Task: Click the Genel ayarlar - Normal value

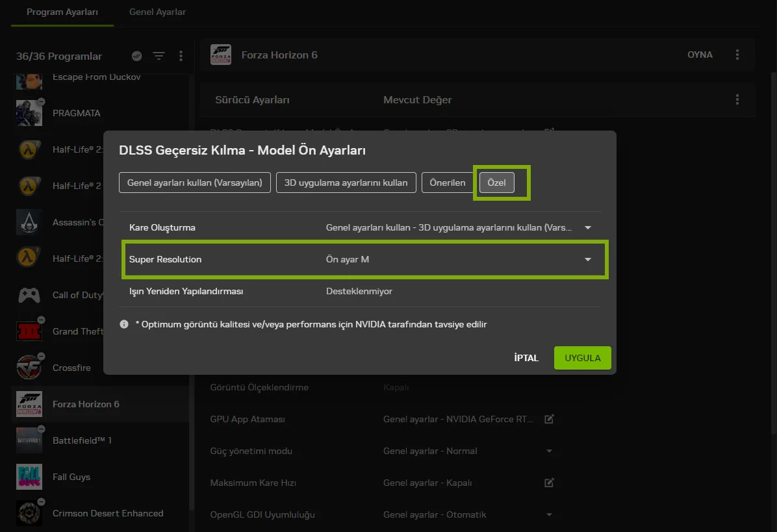Action: pyautogui.click(x=430, y=451)
